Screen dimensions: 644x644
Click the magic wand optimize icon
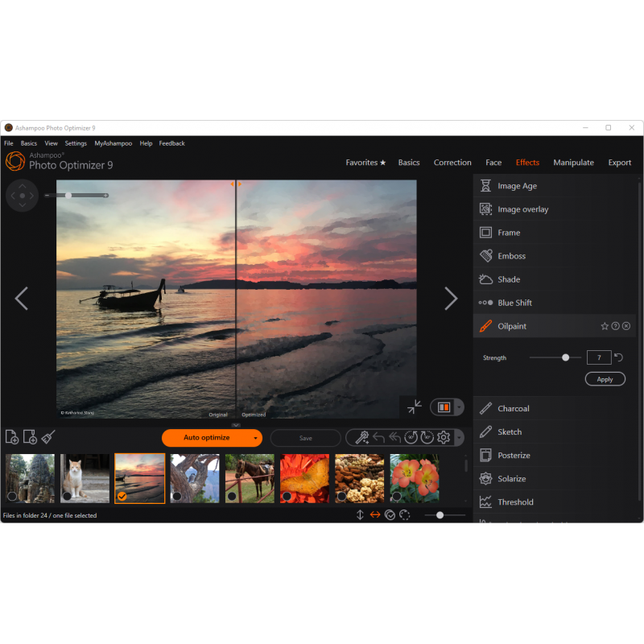(x=362, y=438)
